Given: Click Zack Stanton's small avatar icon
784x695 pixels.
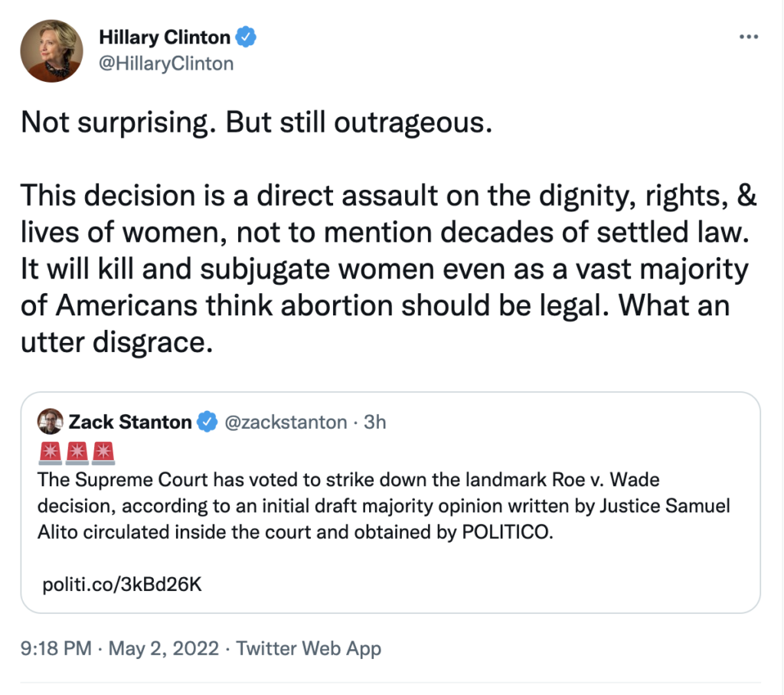Looking at the screenshot, I should (x=51, y=422).
